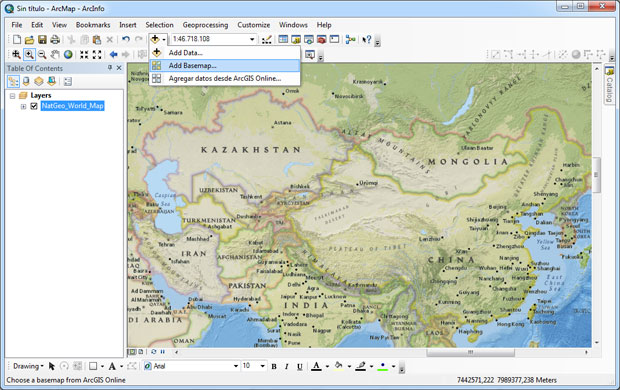Open the Bookmarks menu
This screenshot has height=390, width=620.
point(93,25)
